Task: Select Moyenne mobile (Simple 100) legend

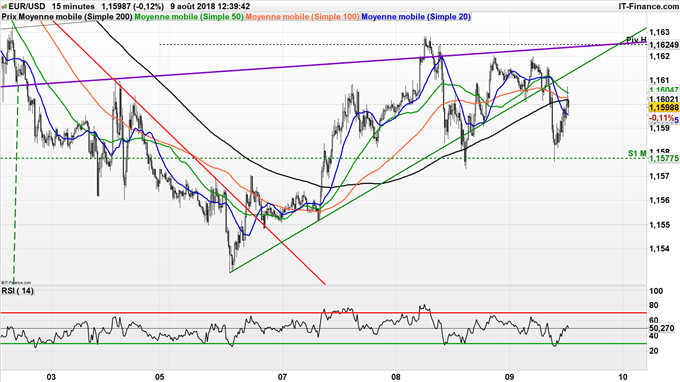Action: click(302, 17)
